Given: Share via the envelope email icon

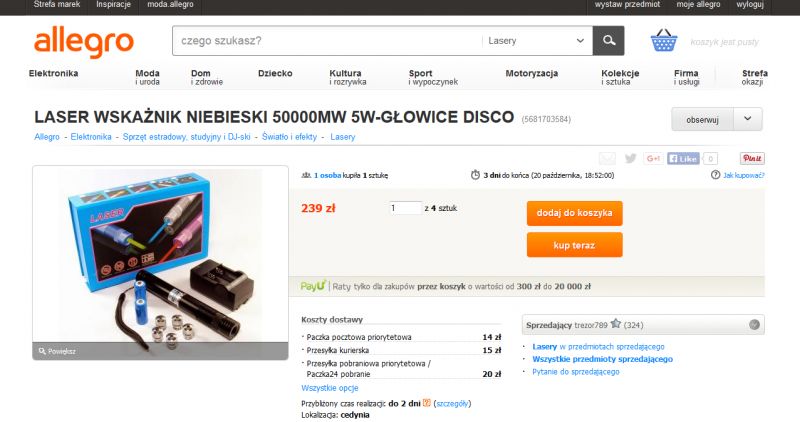Looking at the screenshot, I should [607, 158].
